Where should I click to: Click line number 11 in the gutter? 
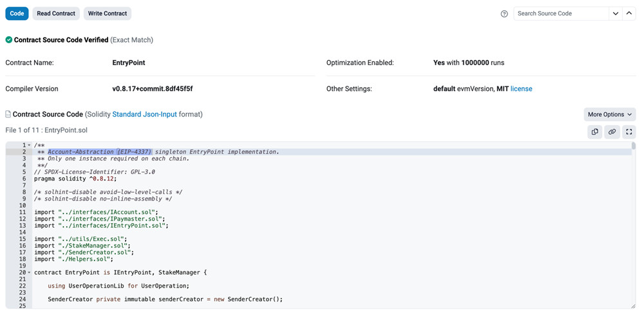coord(22,212)
